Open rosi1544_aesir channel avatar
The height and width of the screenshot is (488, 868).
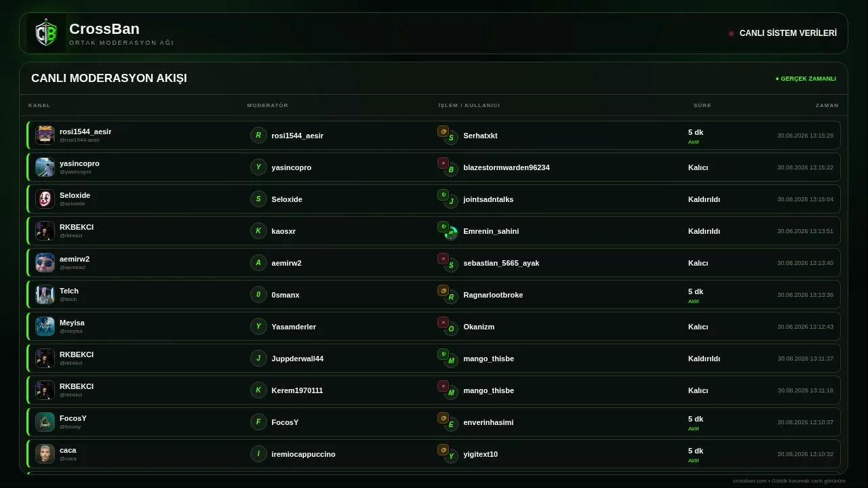tap(45, 135)
